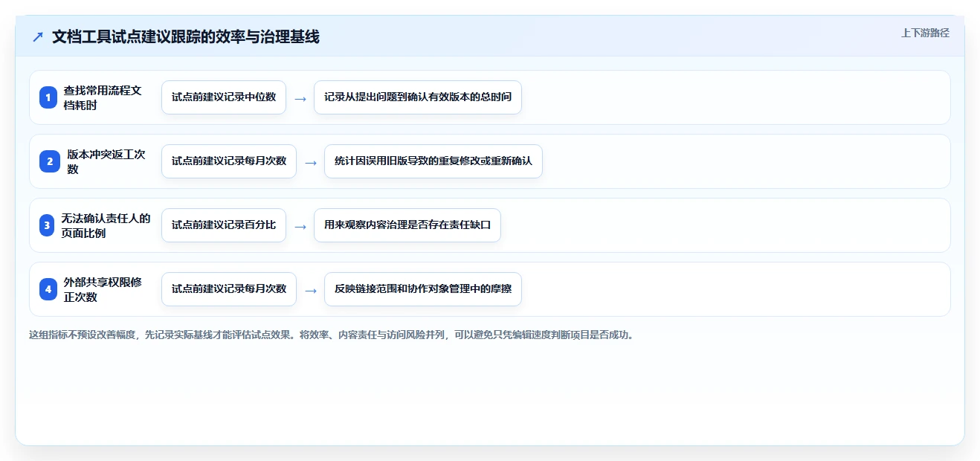Click the 无法确认责任人的页面比例 label
The width and height of the screenshot is (980, 461).
click(x=106, y=225)
